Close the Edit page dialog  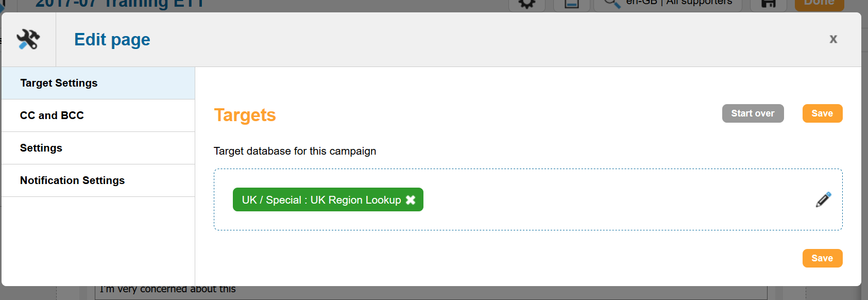[833, 39]
